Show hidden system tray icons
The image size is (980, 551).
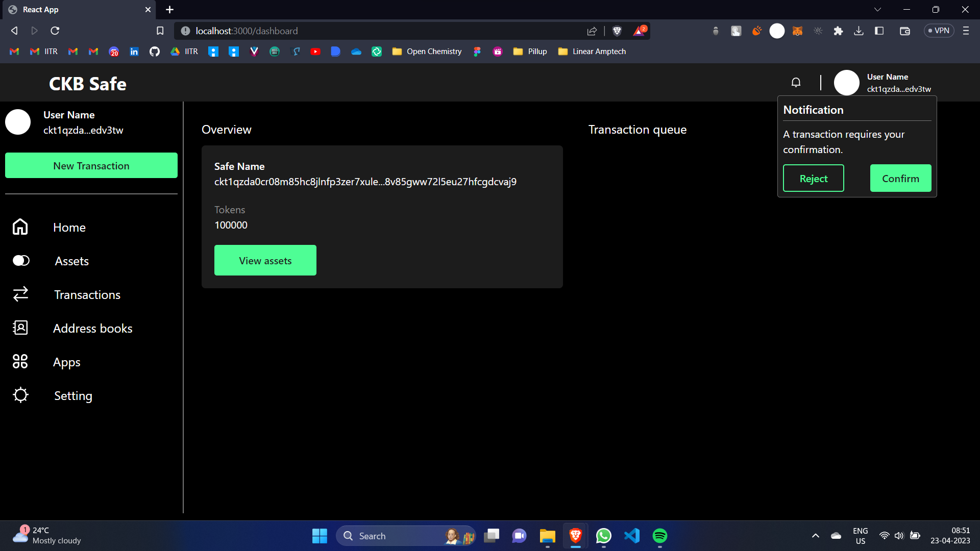pyautogui.click(x=816, y=536)
